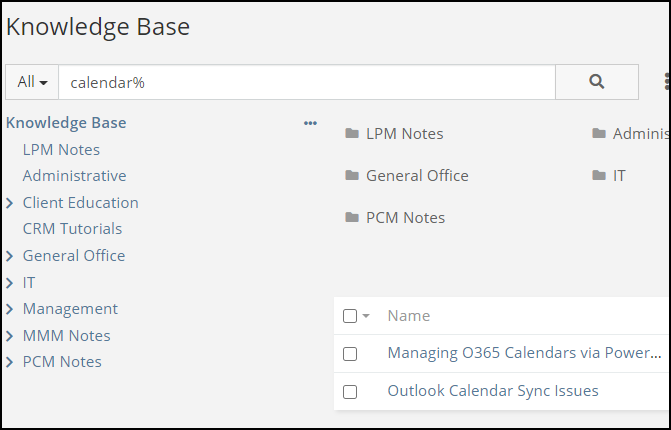
Task: Open the Outlook Calendar Sync Issues article
Action: tap(493, 391)
